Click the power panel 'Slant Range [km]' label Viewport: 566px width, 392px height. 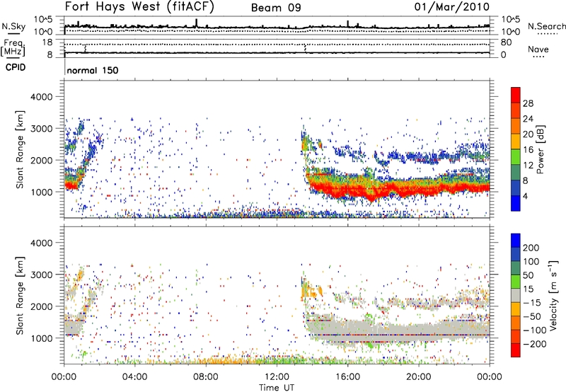point(20,149)
